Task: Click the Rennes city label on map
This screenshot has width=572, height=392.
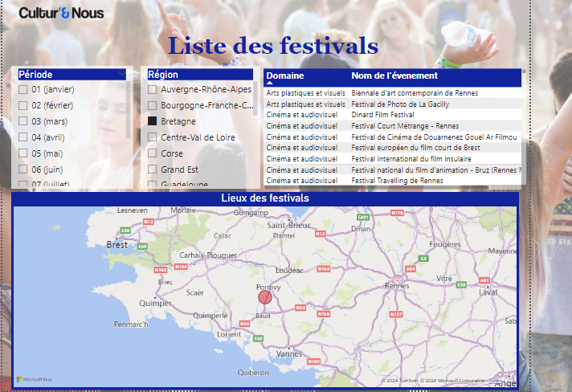Action: (x=397, y=285)
